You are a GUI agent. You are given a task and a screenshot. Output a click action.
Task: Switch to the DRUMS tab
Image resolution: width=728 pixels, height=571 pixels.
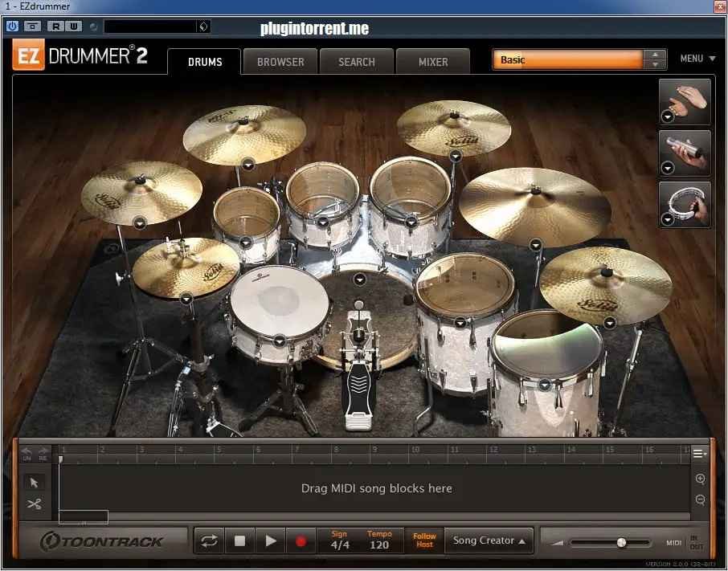205,62
